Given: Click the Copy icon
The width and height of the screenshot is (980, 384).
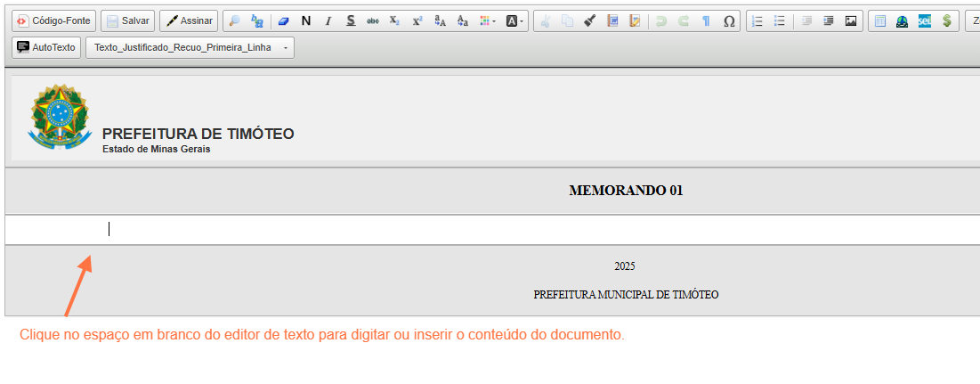Looking at the screenshot, I should point(568,20).
